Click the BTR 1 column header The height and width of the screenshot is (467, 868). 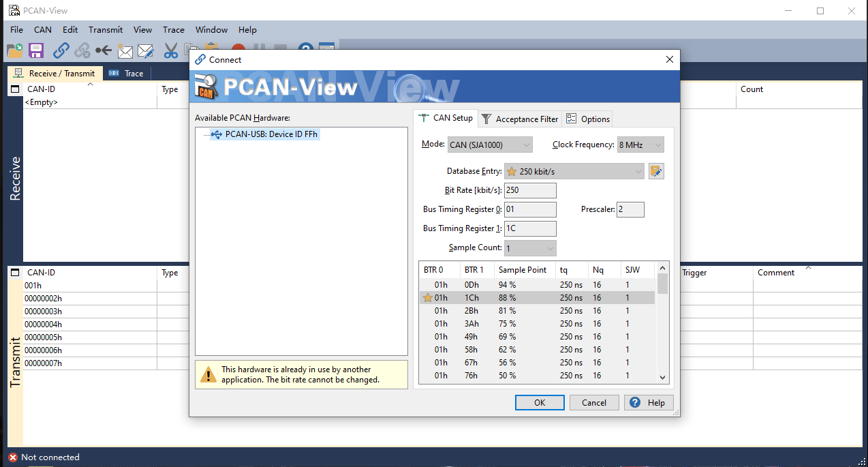(x=476, y=270)
